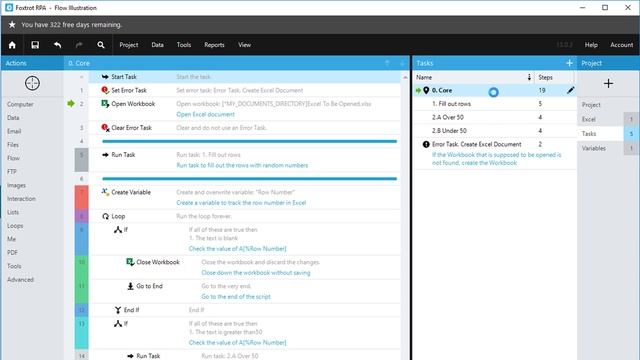The height and width of the screenshot is (360, 640).
Task: Click the Loop action icon
Action: 105,216
